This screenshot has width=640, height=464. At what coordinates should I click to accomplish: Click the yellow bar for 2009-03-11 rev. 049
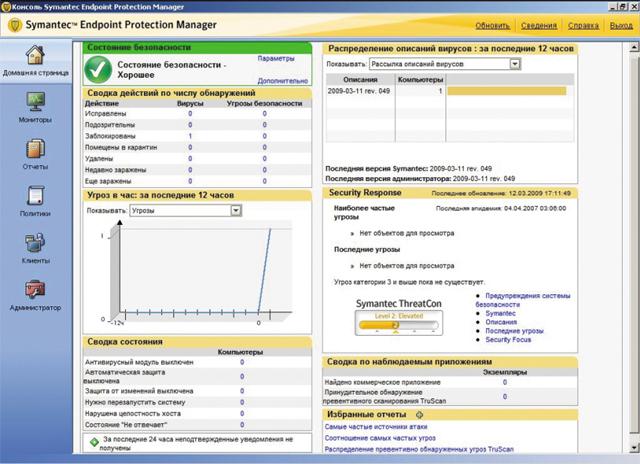(x=507, y=91)
